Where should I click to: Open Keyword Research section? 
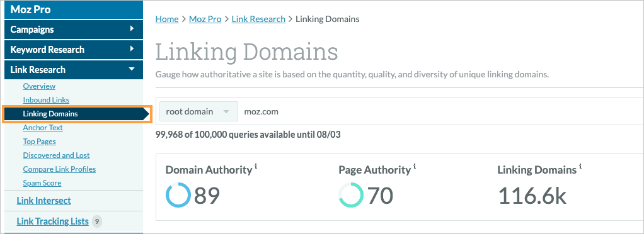pyautogui.click(x=74, y=50)
